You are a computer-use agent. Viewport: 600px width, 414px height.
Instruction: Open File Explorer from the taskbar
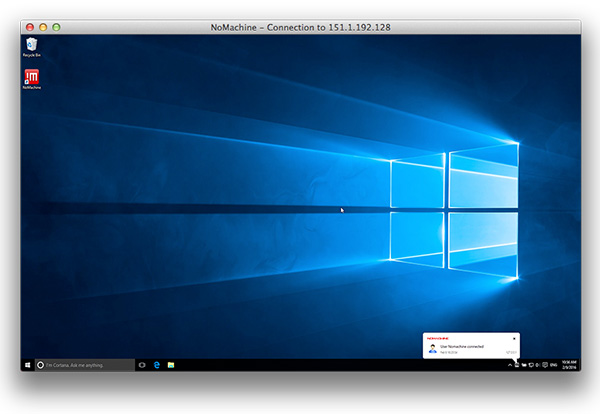tap(171, 365)
